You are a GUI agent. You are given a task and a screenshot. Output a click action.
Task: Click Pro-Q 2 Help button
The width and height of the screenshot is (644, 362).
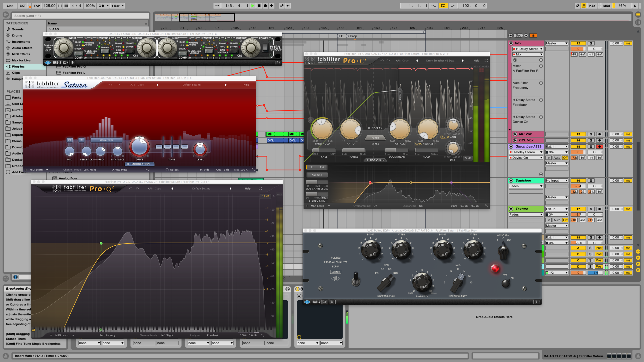248,188
